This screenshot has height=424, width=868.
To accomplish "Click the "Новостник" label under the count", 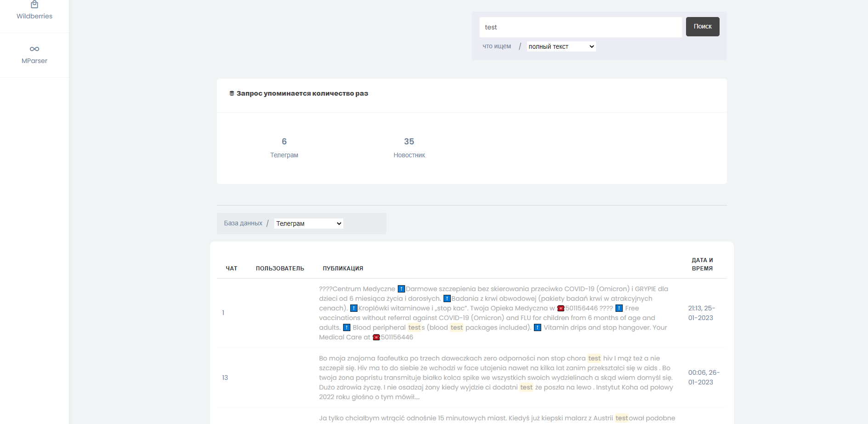I will 409,155.
